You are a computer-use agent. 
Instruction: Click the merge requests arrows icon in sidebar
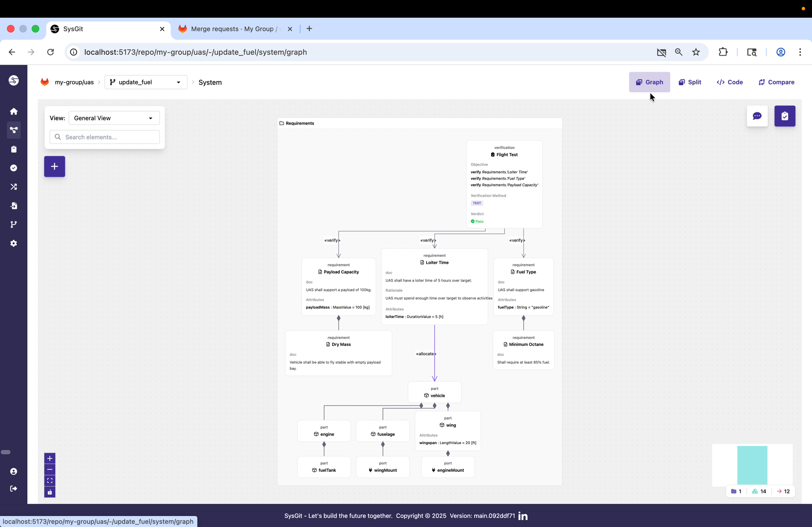coord(14,187)
